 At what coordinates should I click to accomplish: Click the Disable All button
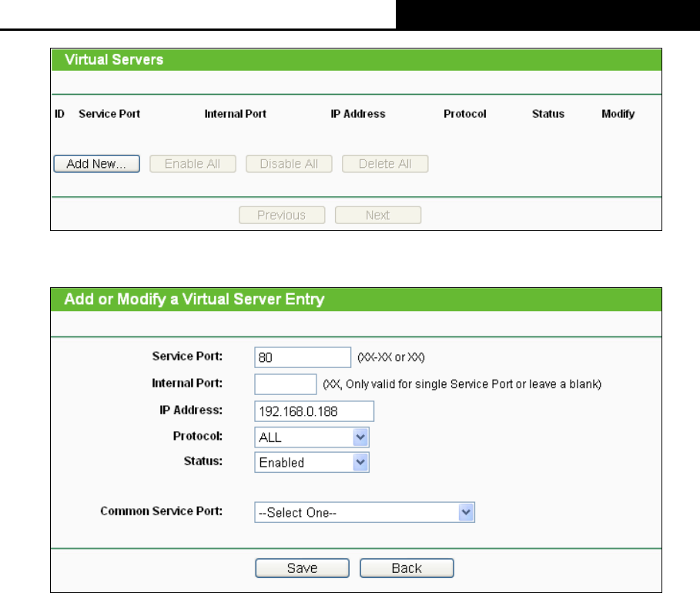[x=289, y=163]
